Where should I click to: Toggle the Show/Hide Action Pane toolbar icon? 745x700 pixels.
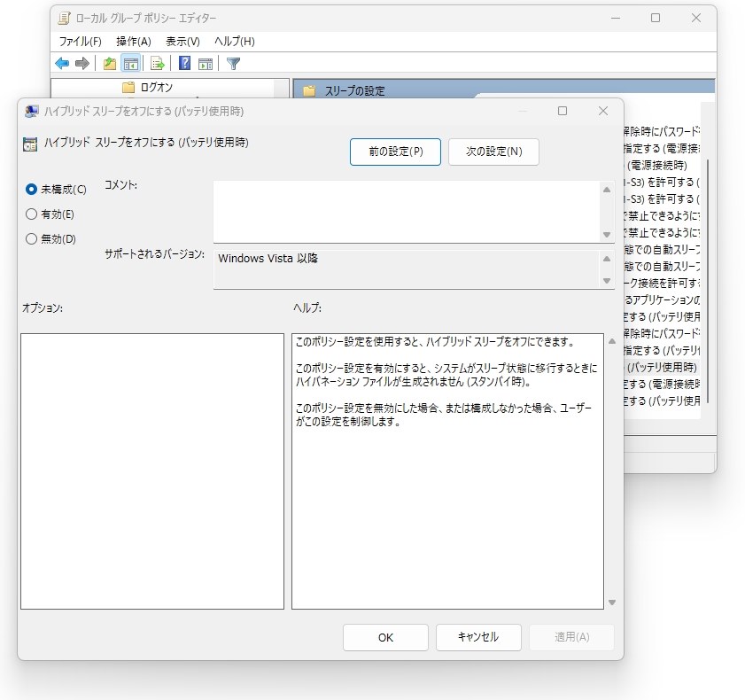coord(206,63)
